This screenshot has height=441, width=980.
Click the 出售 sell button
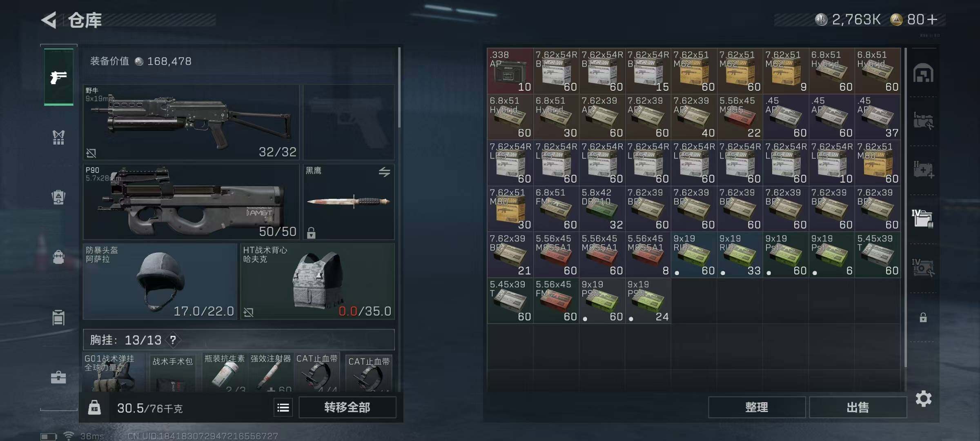coord(857,407)
